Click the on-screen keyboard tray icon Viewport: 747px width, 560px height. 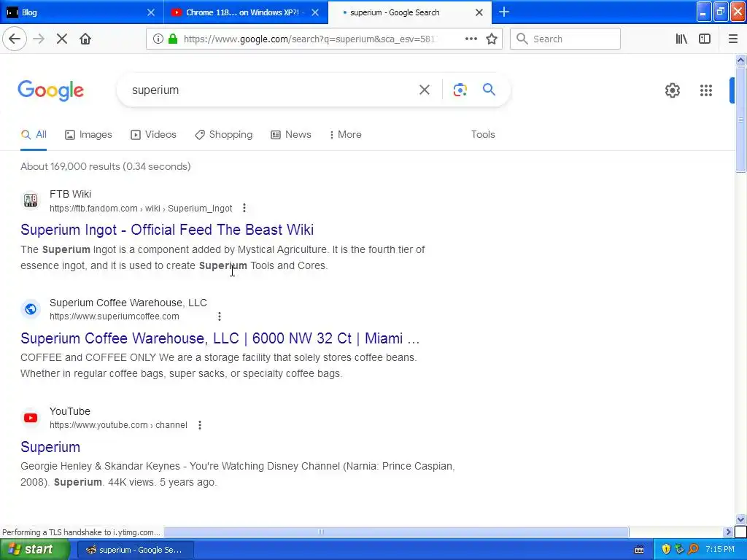click(x=639, y=550)
